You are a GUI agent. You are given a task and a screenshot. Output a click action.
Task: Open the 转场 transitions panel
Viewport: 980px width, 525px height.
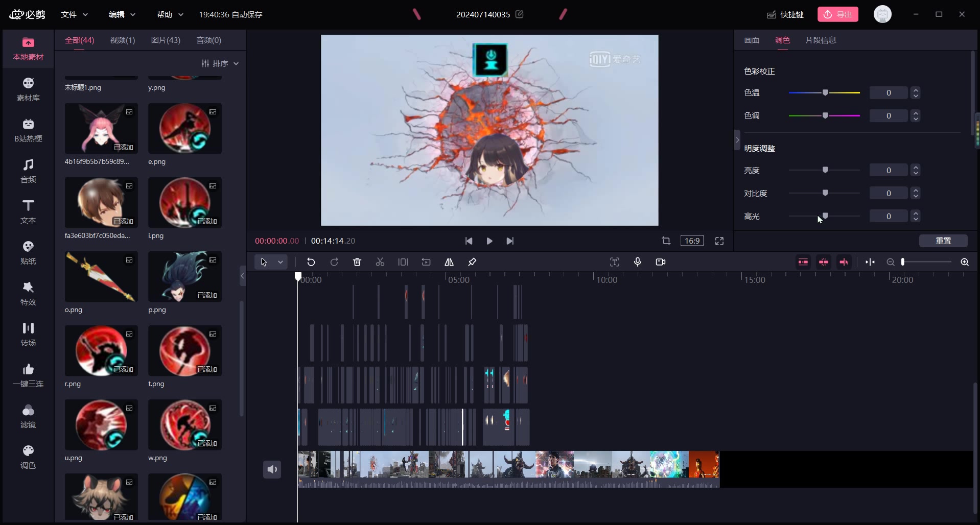[x=28, y=335]
